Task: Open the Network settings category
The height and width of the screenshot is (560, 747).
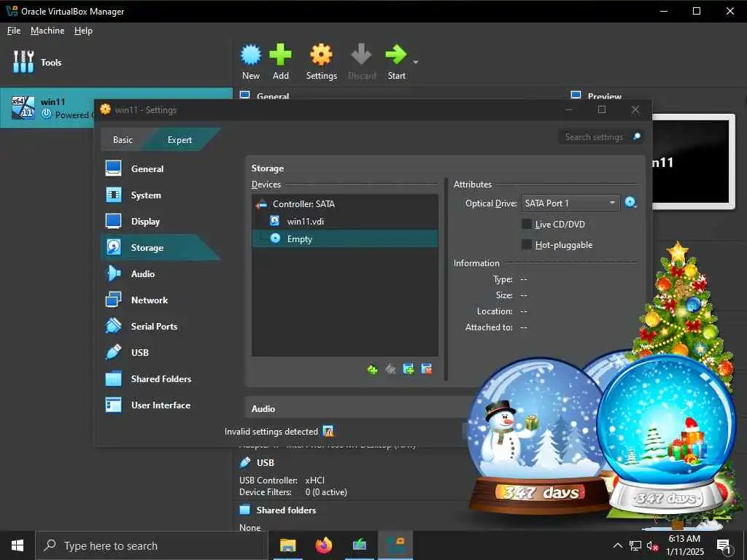Action: click(150, 300)
